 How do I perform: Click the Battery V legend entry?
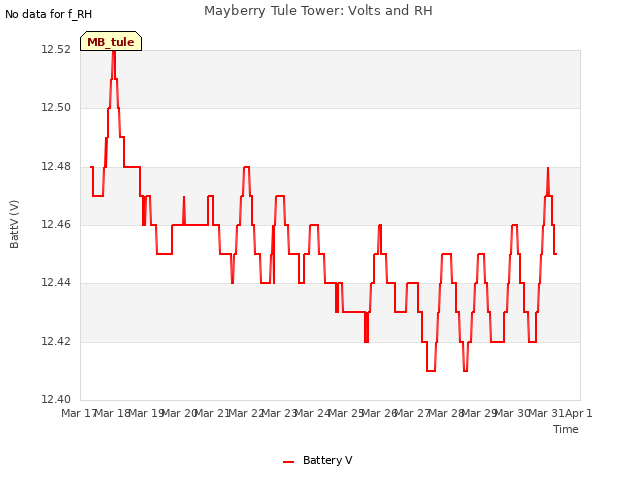tap(318, 460)
